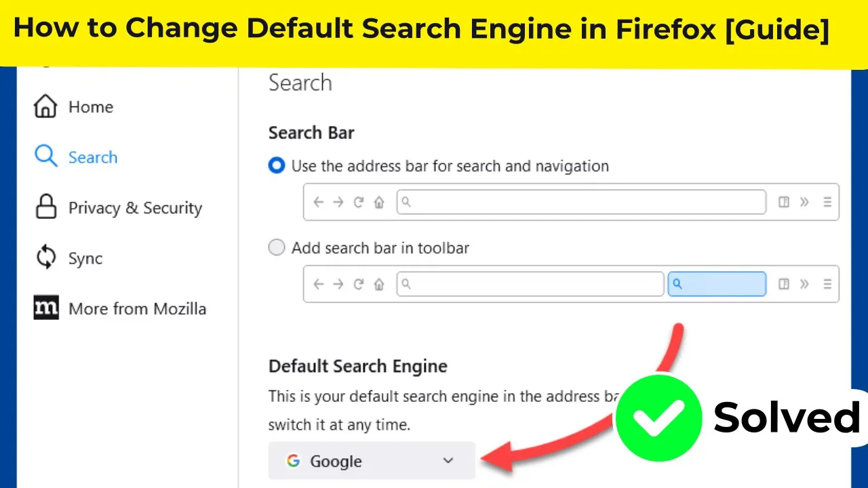Open the Sync settings category
Viewport: 868px width, 488px height.
(85, 258)
